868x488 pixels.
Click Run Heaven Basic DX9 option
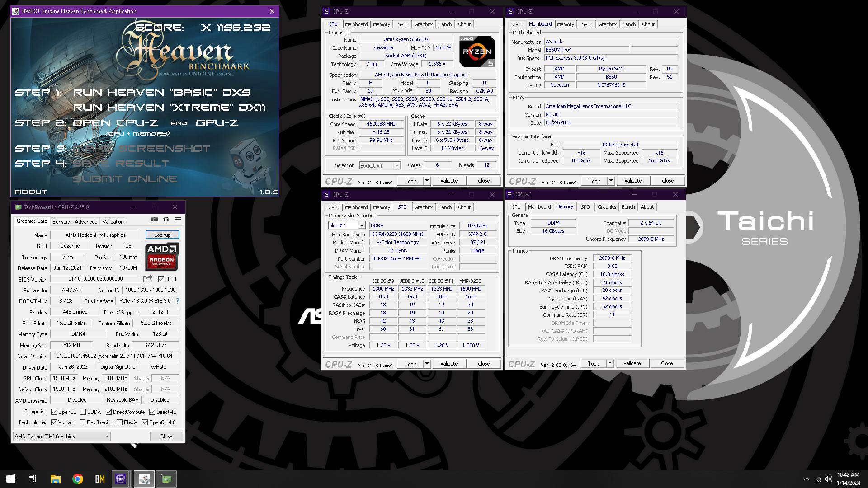(x=161, y=93)
